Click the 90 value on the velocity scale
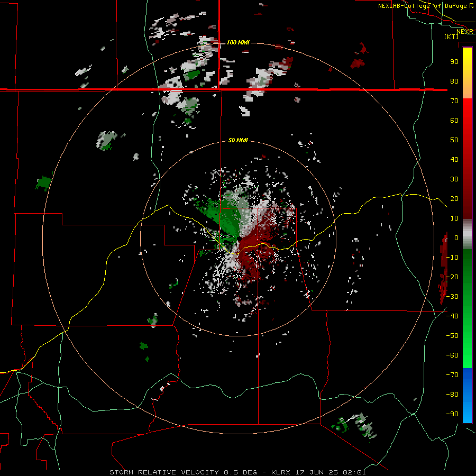This screenshot has width=476, height=476. (454, 62)
